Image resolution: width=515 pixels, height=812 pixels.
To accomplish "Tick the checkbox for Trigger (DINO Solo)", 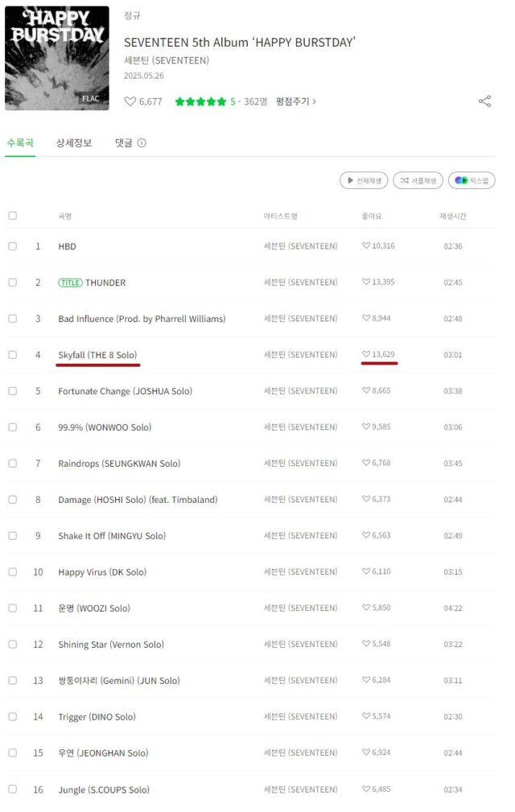I will coord(12,717).
